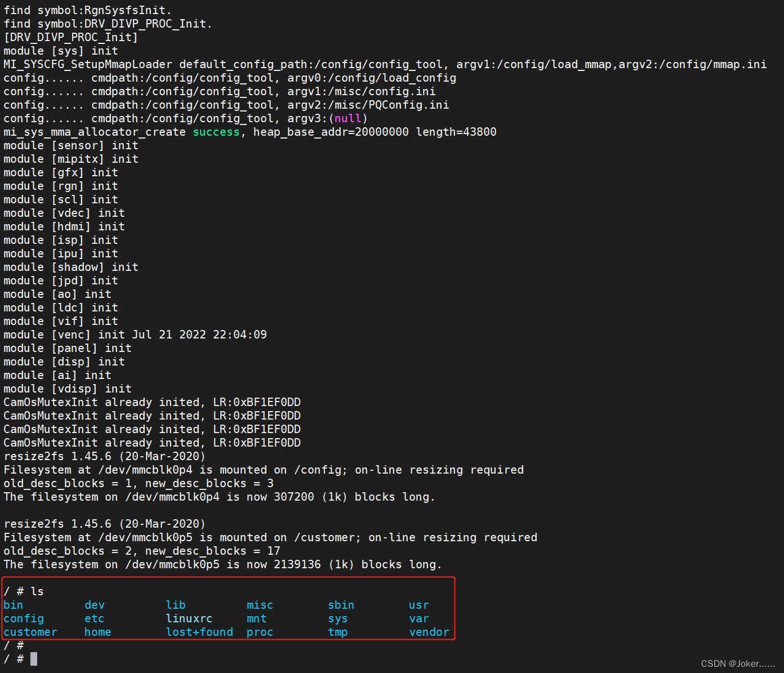Click the 'config' directory in ls listing
The height and width of the screenshot is (673, 784).
point(24,618)
